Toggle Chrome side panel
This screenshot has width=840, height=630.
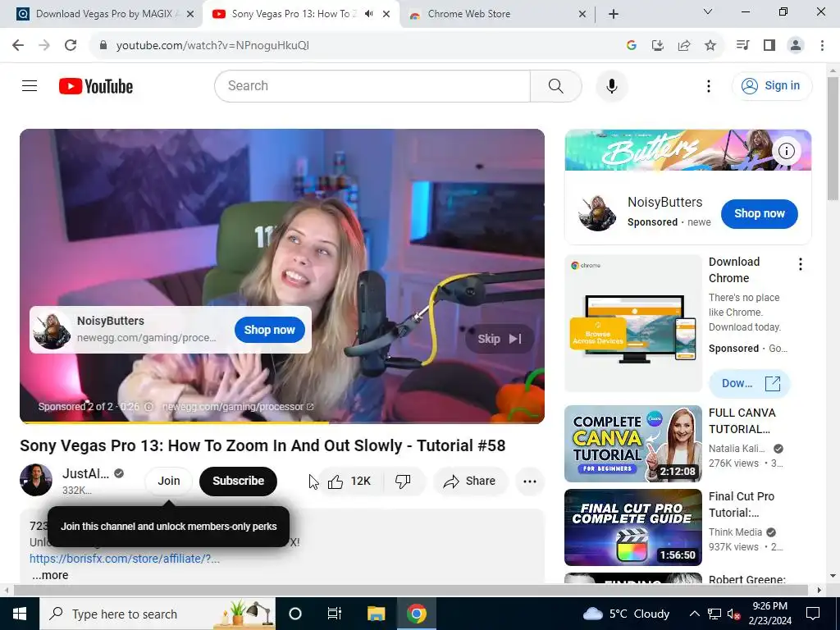click(x=769, y=45)
